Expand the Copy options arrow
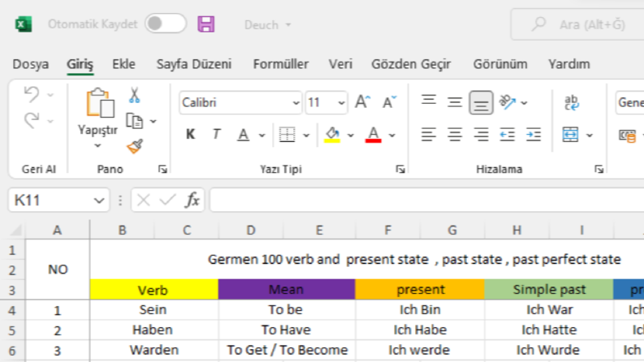644x362 pixels. tap(153, 122)
